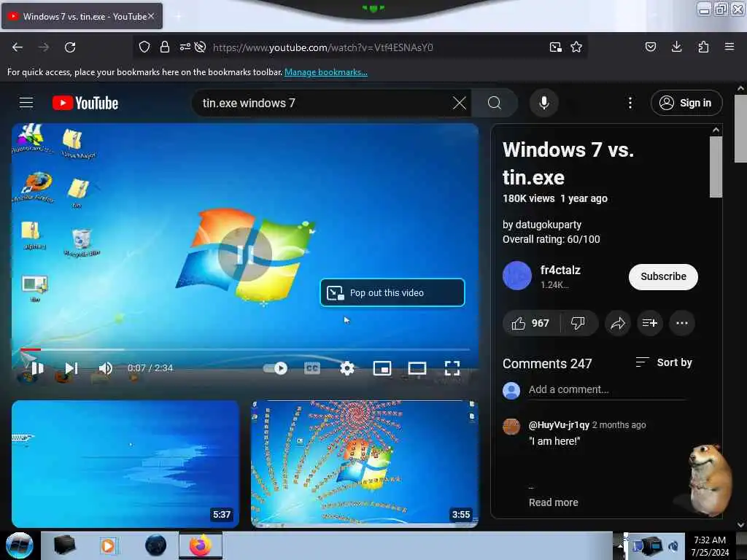
Task: Skip to the next video
Action: coord(71,368)
